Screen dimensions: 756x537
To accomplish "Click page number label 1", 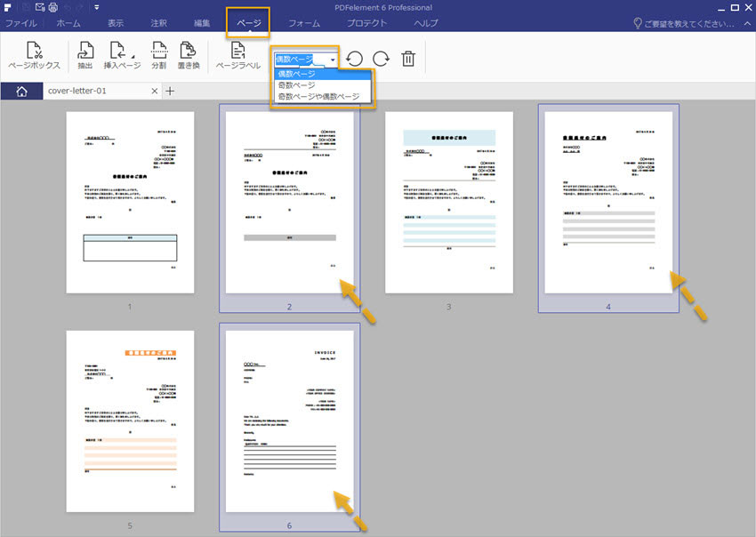I will click(130, 307).
